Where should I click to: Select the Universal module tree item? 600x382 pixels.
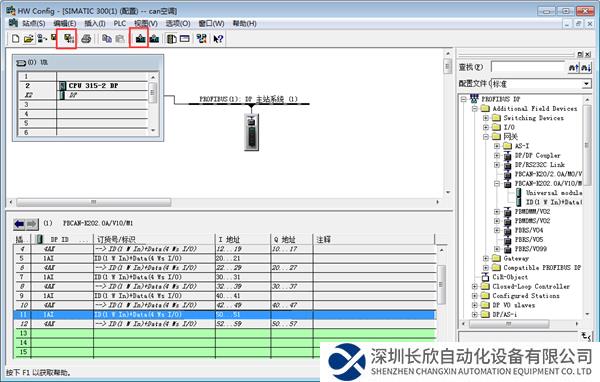pos(554,193)
